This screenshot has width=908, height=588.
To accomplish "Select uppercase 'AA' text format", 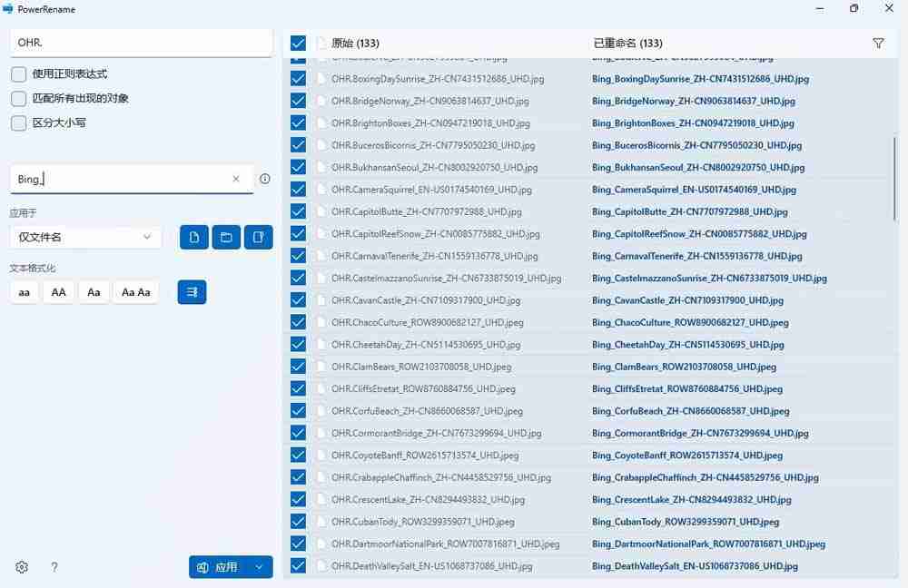I will 58,292.
